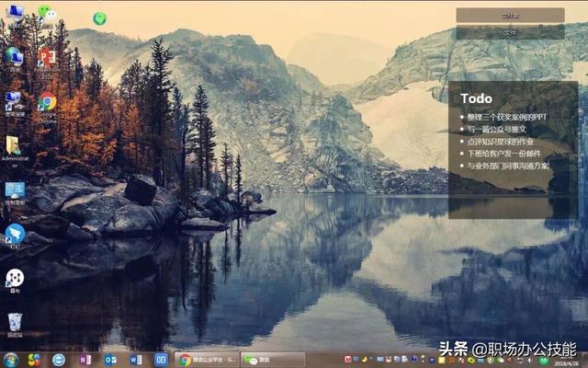Open the My Computer desktop icon
Screen dimensions: 588x368
[15, 16]
